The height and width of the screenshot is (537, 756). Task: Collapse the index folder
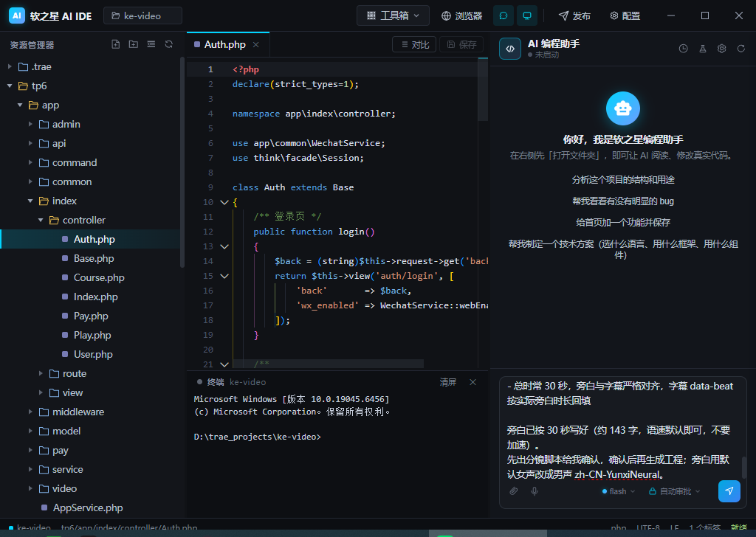(30, 201)
